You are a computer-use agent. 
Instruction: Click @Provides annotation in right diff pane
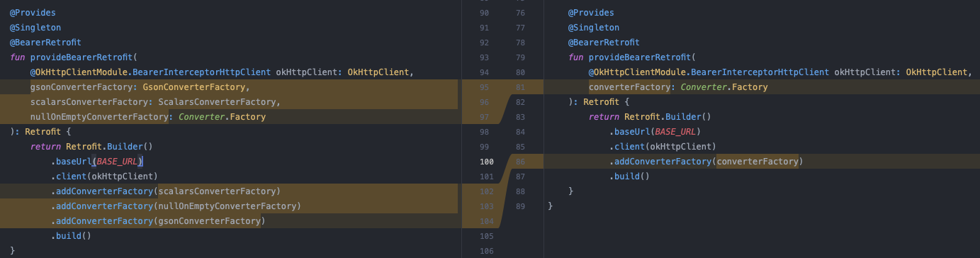[x=591, y=13]
